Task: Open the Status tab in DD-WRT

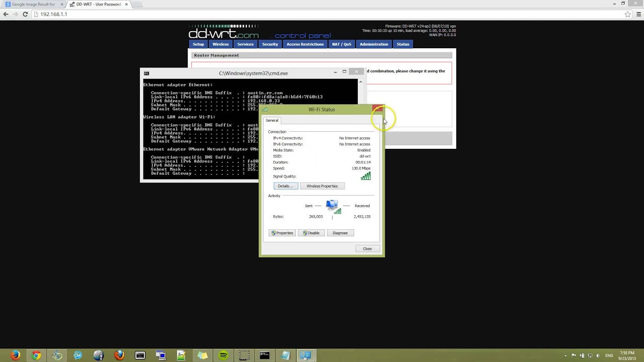Action: [403, 44]
